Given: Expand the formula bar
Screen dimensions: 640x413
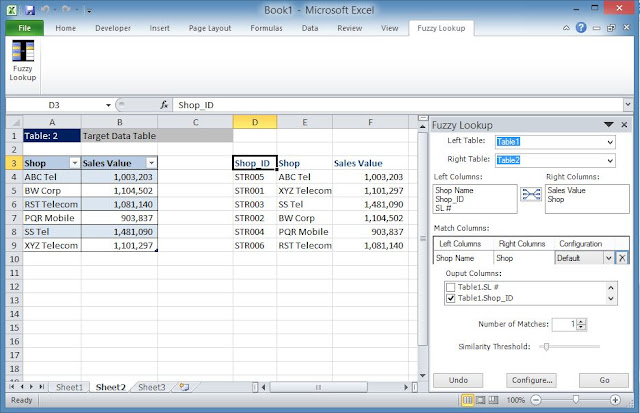Looking at the screenshot, I should click(x=628, y=105).
